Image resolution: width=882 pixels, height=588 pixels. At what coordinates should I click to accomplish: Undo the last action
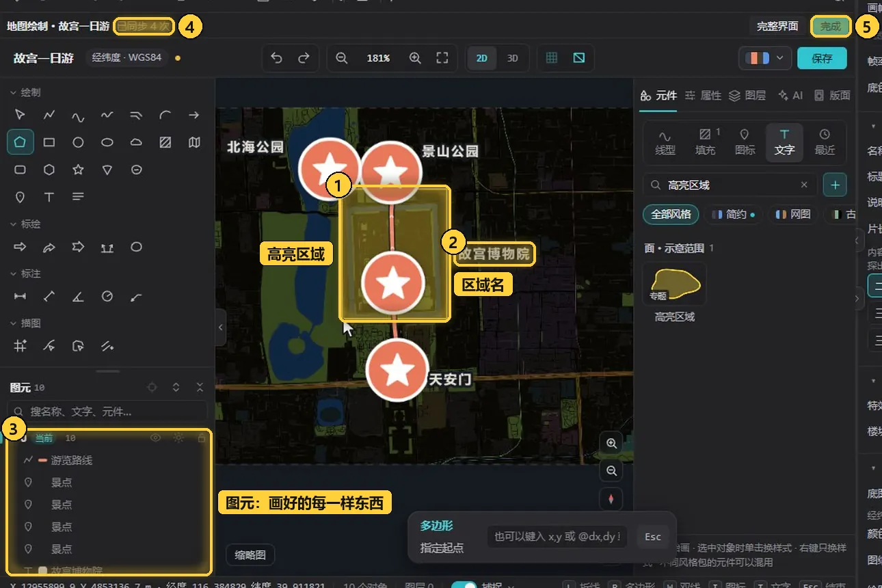[276, 58]
